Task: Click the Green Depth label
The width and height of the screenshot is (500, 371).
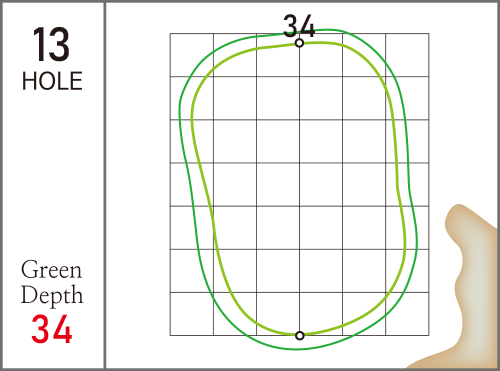Action: (x=52, y=282)
